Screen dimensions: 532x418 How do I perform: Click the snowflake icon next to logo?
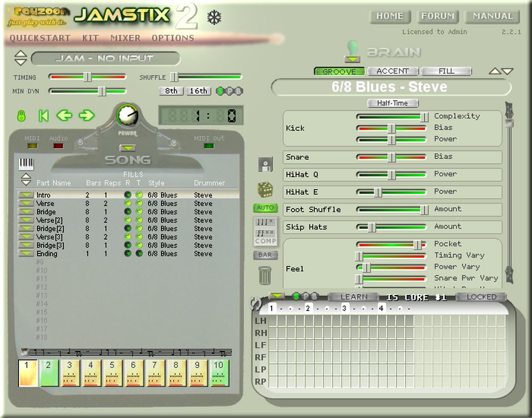[214, 18]
